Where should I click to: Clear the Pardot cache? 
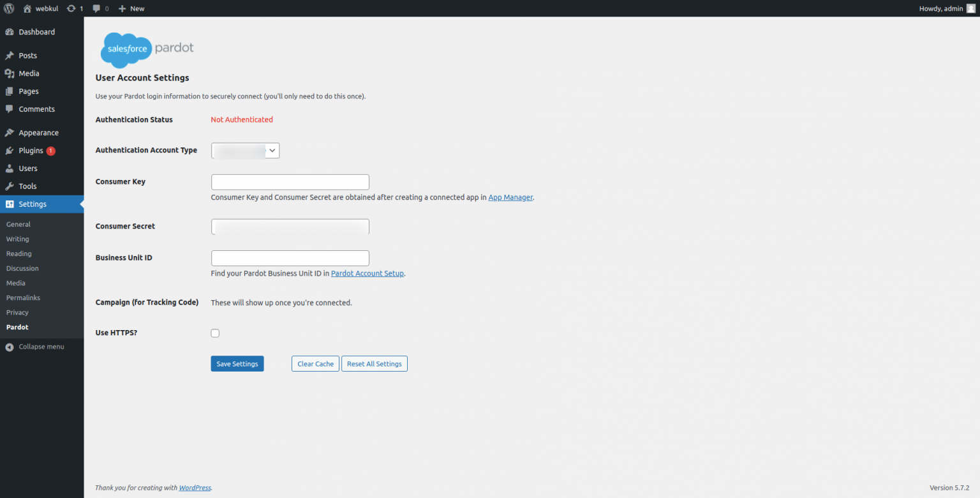[x=315, y=363]
